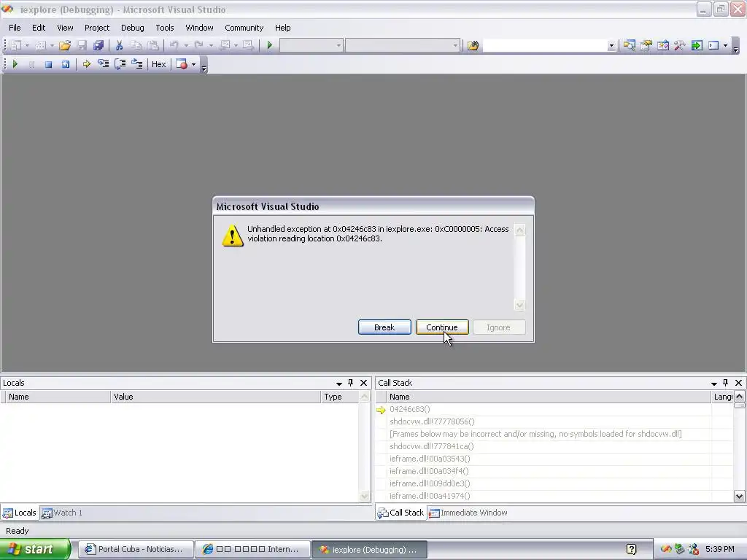Open standard toolbar options dropdown at right end
Screen dimensions: 747x560
point(735,47)
